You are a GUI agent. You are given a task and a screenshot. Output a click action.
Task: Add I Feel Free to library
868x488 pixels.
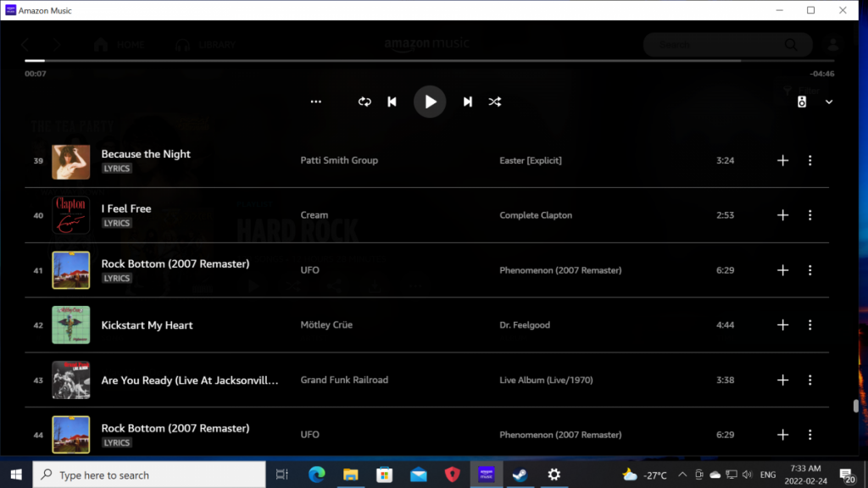coord(782,215)
